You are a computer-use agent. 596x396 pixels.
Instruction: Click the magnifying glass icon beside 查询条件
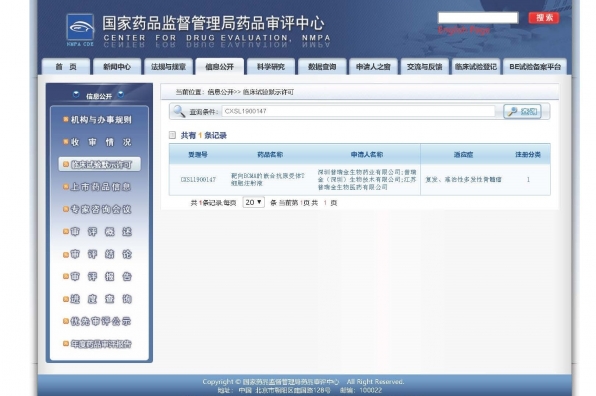[x=179, y=111]
